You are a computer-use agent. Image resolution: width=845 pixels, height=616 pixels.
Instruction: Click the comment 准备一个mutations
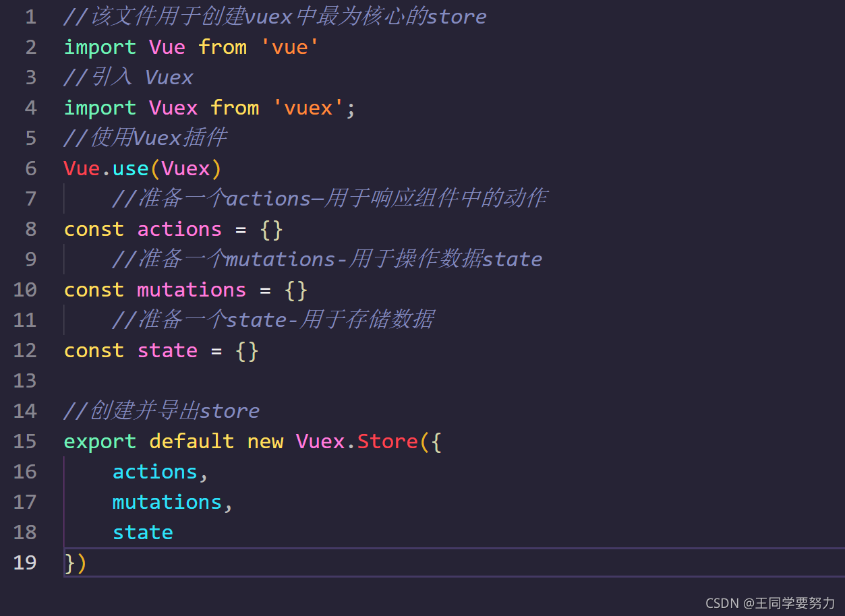coord(327,259)
